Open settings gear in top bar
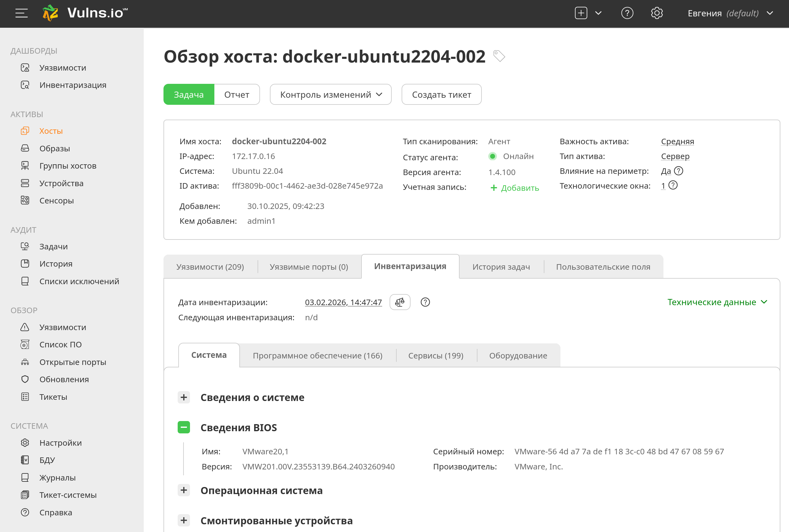789x532 pixels. tap(657, 13)
